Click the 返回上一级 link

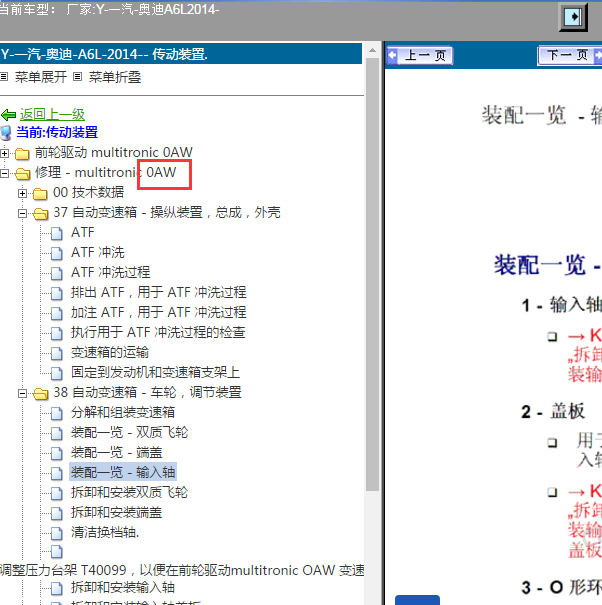(x=52, y=114)
